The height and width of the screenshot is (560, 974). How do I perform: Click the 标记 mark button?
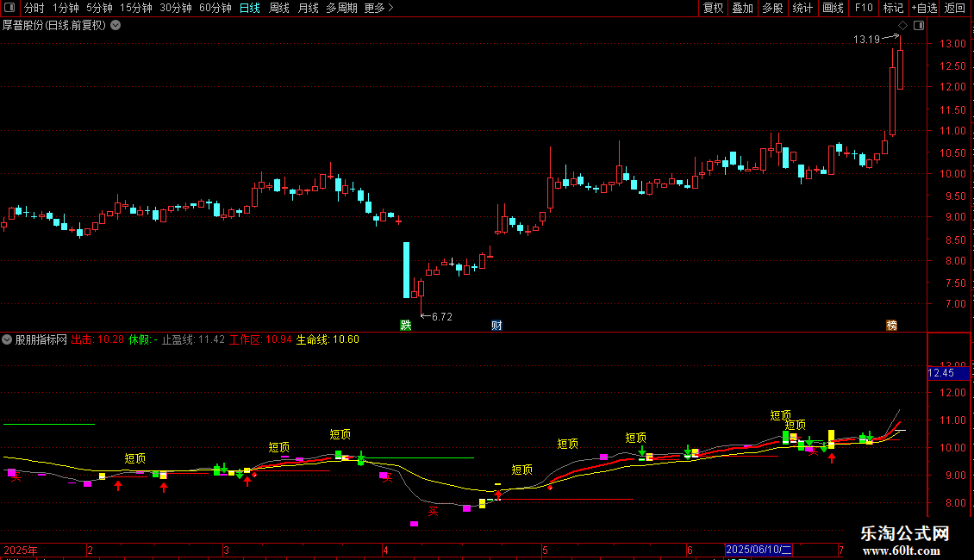pos(893,8)
